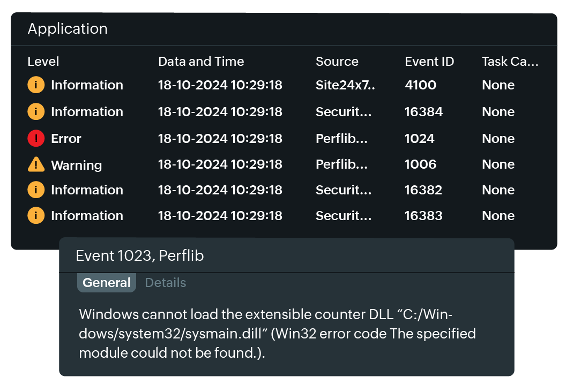Switch to the Details tab

point(165,282)
